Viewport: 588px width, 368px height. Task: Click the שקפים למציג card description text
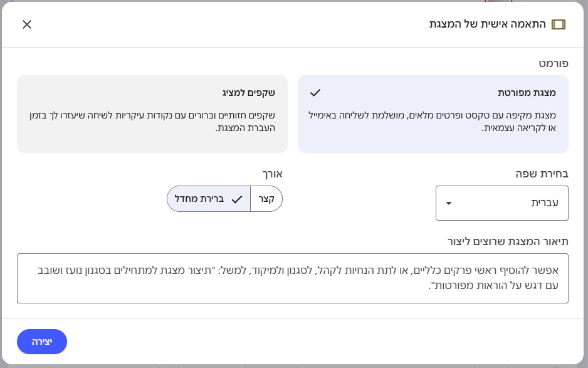pos(152,122)
